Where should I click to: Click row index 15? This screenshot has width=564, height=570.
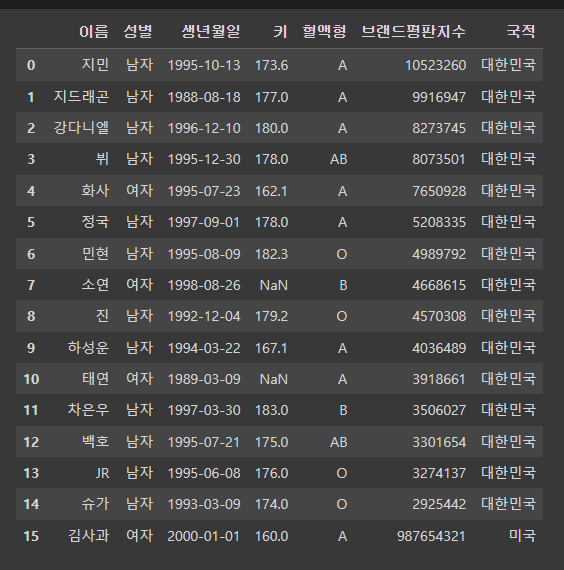point(31,536)
